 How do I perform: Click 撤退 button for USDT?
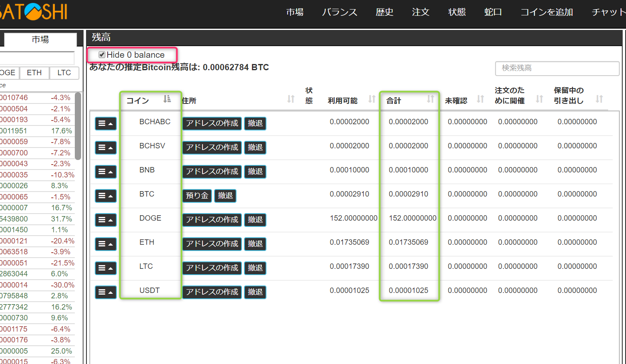(x=255, y=292)
